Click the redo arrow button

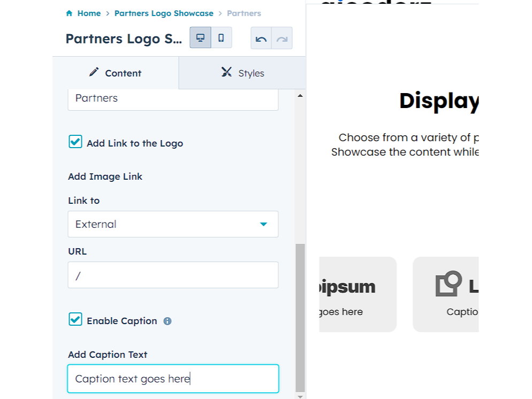coord(282,39)
